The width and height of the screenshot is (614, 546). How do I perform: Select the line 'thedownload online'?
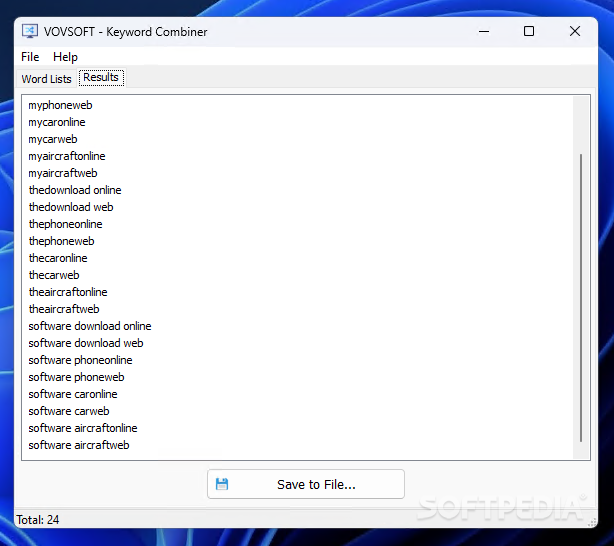[75, 190]
